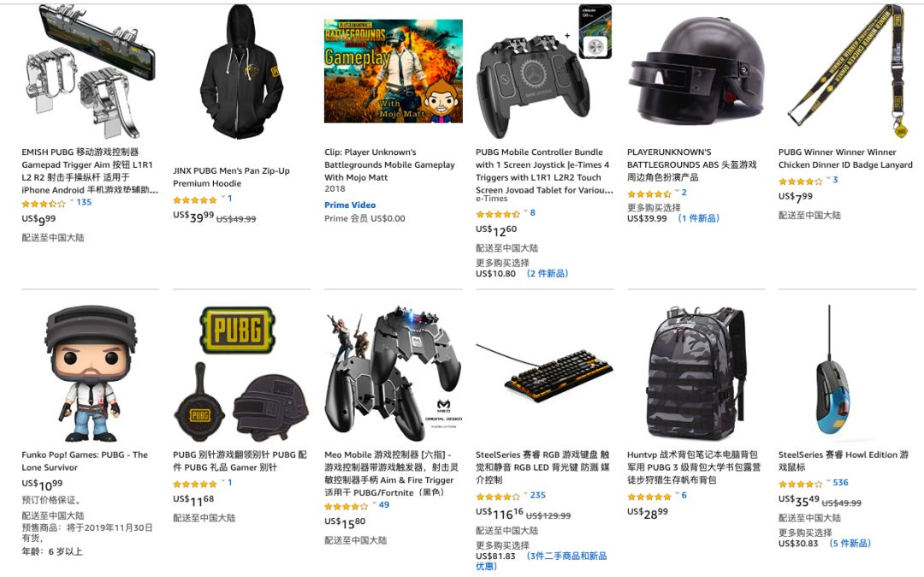
Task: Open the Battlegrounds Gameplay video thumbnail
Action: point(393,71)
